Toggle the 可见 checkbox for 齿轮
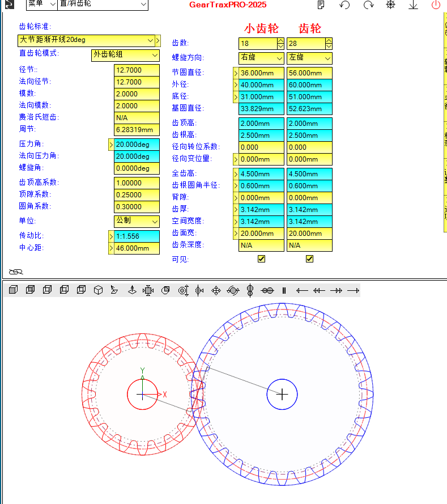Viewport: 447px width, 504px height. [x=309, y=259]
